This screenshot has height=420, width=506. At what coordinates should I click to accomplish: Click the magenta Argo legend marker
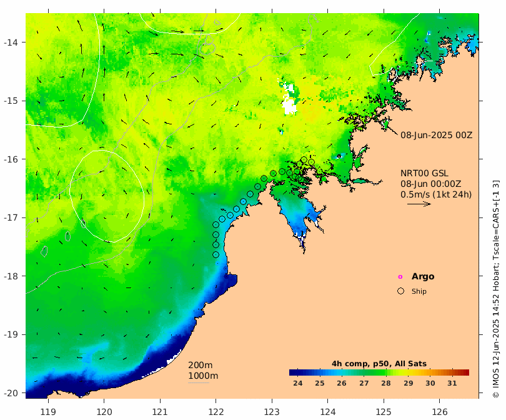tap(400, 277)
